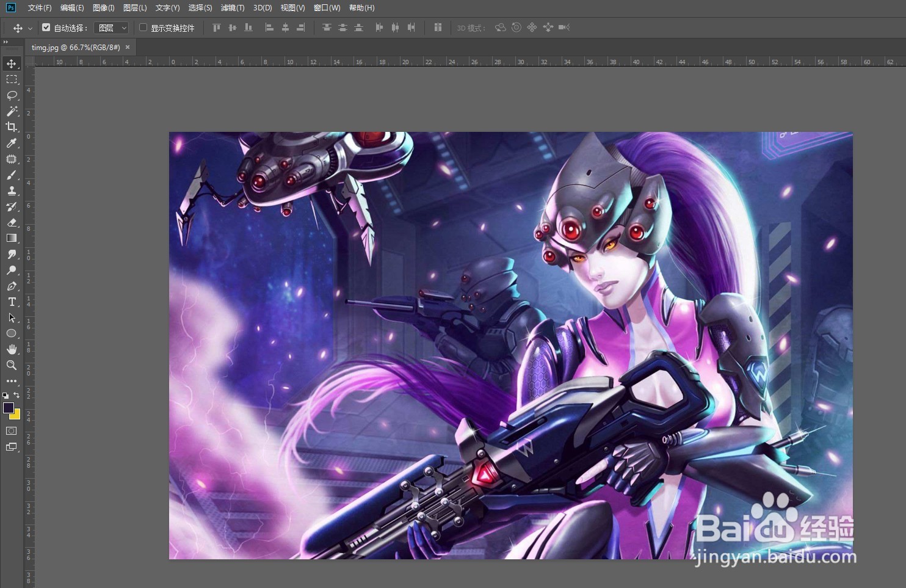Select the Move tool in toolbox
Image resolution: width=906 pixels, height=588 pixels.
click(12, 64)
